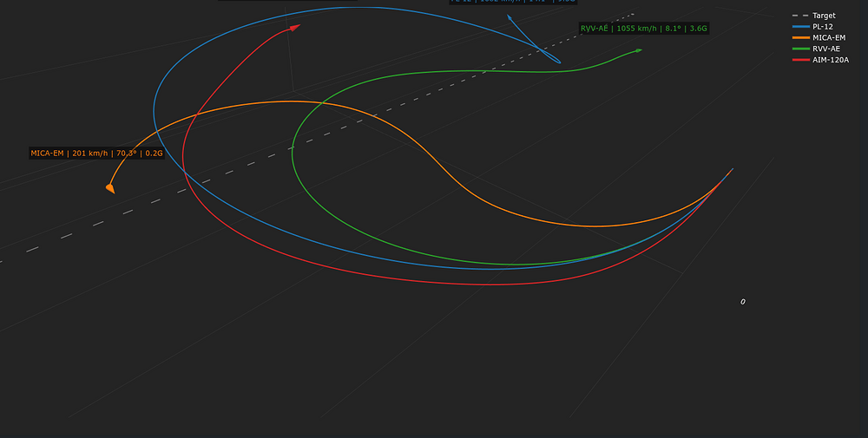This screenshot has width=868, height=438.
Task: Click the green RVV-AE arrowhead marker
Action: tap(639, 50)
